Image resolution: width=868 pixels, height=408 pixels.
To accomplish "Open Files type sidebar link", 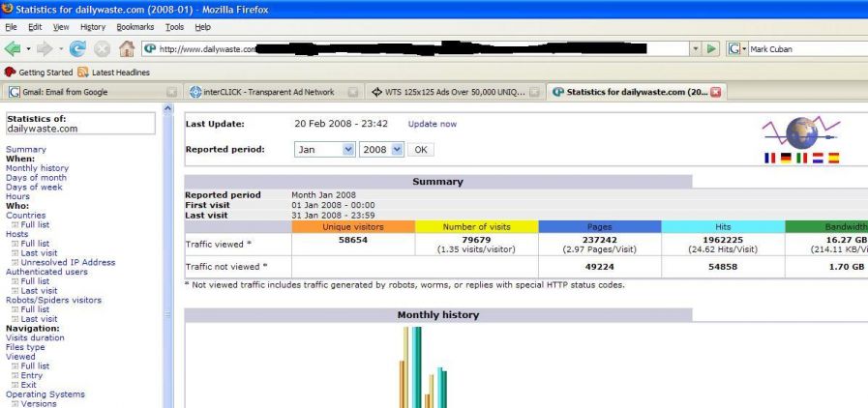I will pos(25,347).
